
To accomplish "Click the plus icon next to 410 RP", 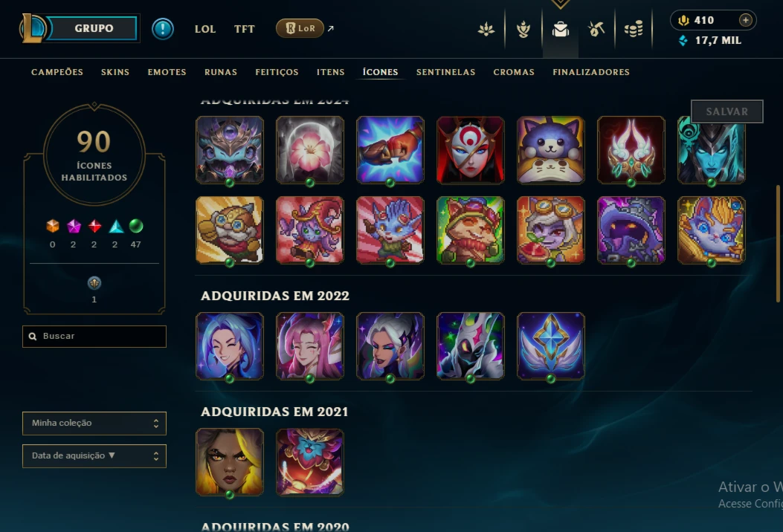I will (746, 20).
